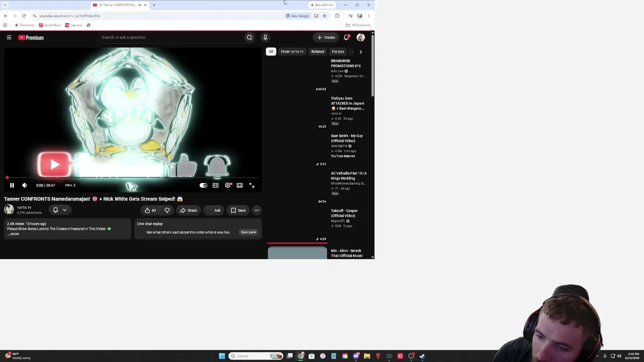644x362 pixels.
Task: Open the YouTube guide hamburger menu
Action: coord(9,37)
